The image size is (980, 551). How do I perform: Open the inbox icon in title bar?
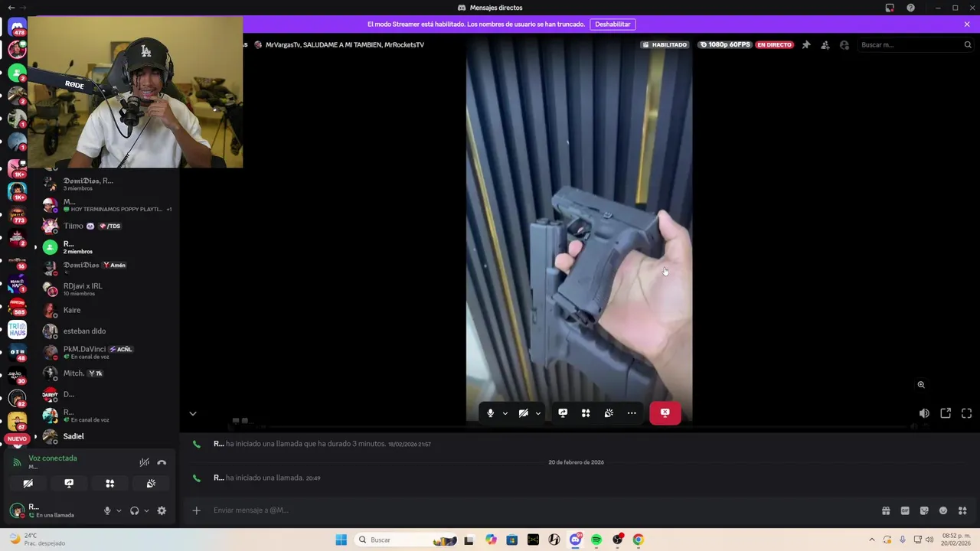point(890,8)
